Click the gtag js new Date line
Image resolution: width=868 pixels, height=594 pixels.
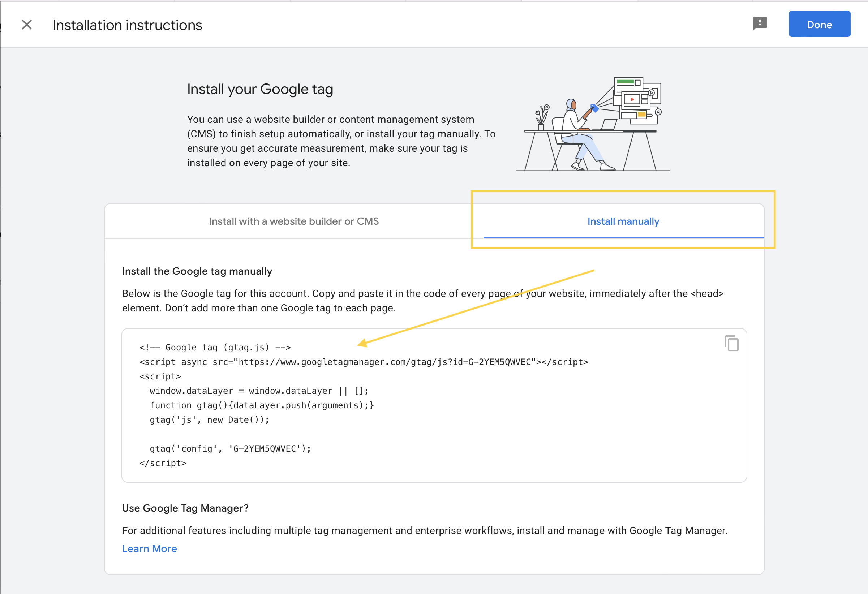pos(209,419)
